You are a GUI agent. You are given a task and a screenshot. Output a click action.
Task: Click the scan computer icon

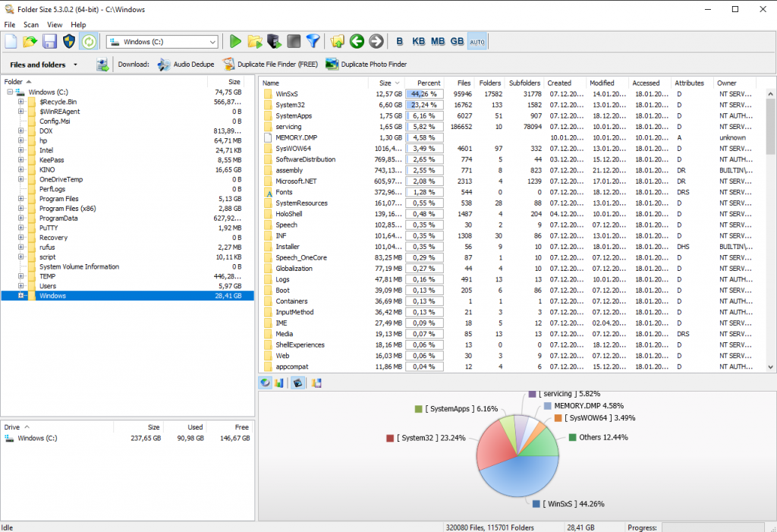[274, 42]
